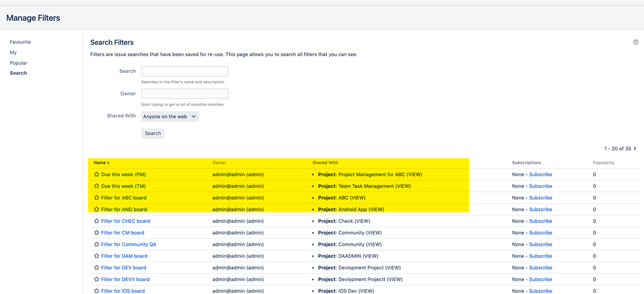The height and width of the screenshot is (294, 644).
Task: Click the 1 - 20 of 35 text
Action: click(x=618, y=149)
